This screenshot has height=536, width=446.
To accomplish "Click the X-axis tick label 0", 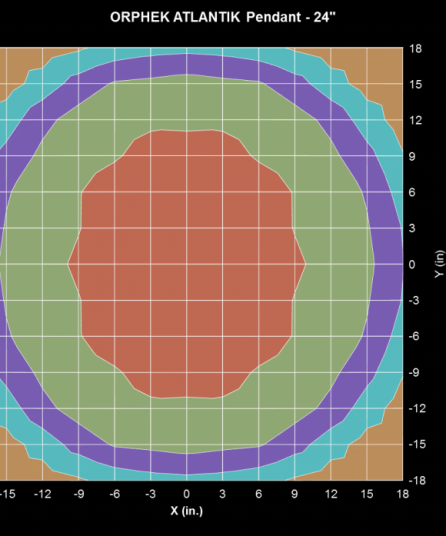I will pos(186,494).
